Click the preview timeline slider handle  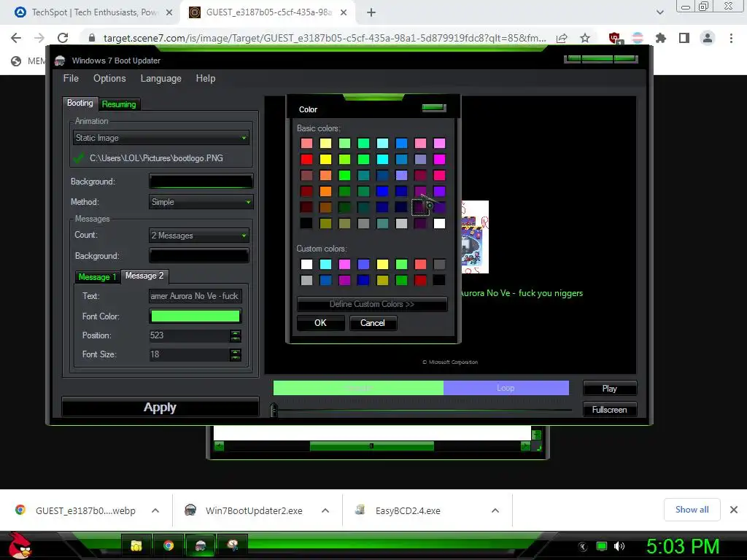coord(274,410)
